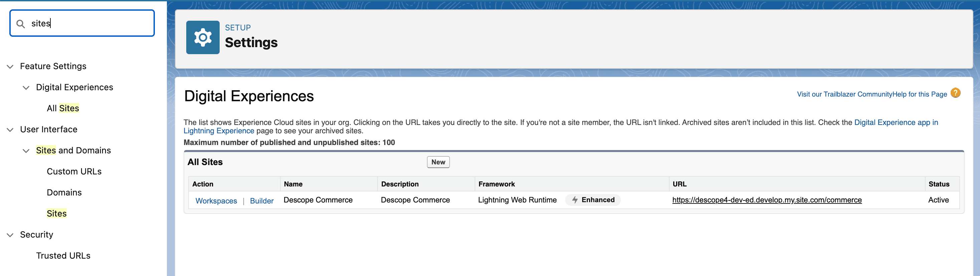Open Workspaces for Descope Commerce

(216, 201)
